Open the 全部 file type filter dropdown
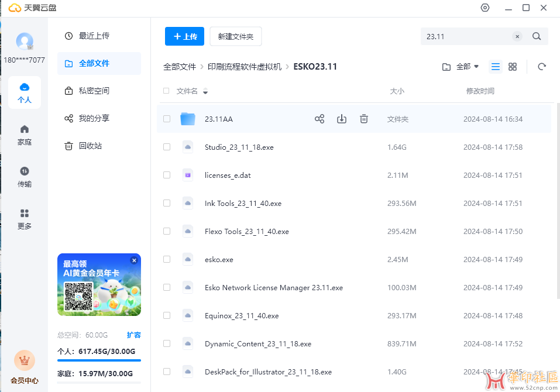Viewport: 560px width, 392px height. 461,67
